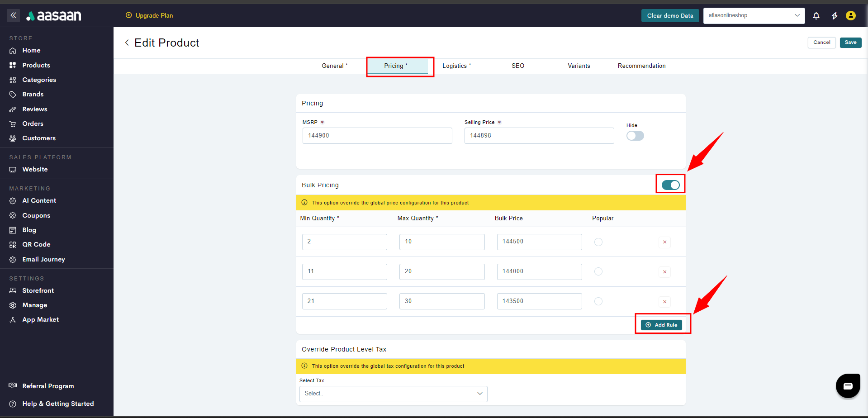Click the Selling Price input field
868x418 pixels.
[539, 136]
